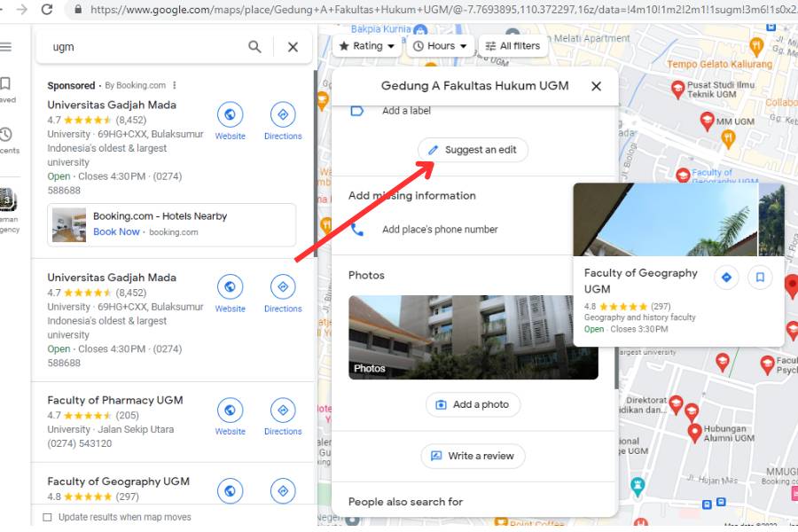This screenshot has width=798, height=532.
Task: Open Saved places bookmark icon
Action: (x=5, y=83)
